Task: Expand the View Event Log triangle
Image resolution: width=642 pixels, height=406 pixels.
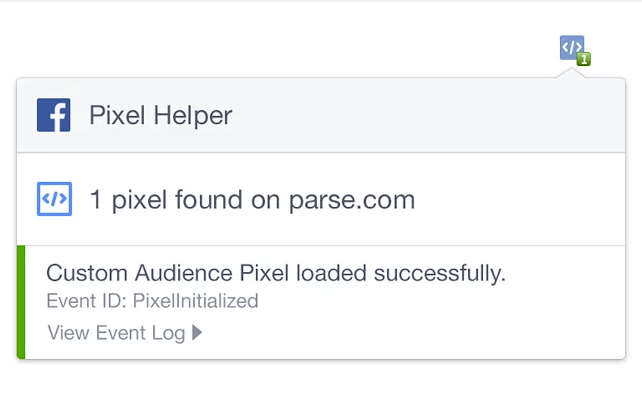Action: pyautogui.click(x=197, y=332)
